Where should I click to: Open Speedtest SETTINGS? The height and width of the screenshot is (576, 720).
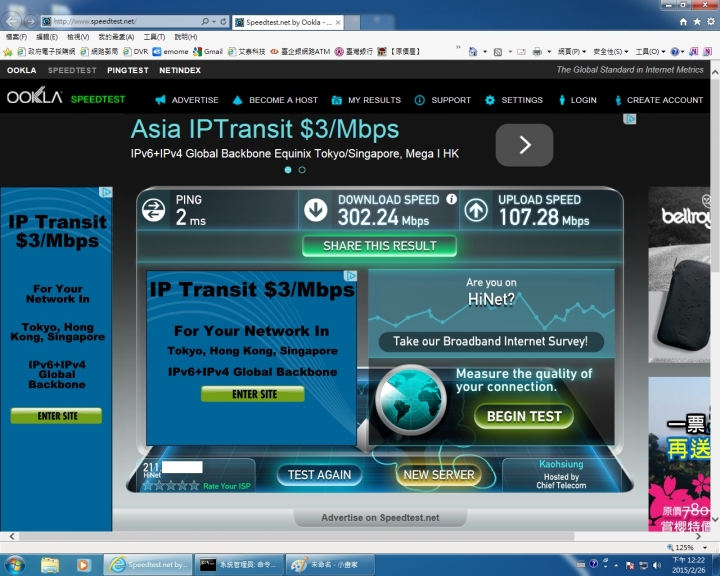click(x=514, y=100)
